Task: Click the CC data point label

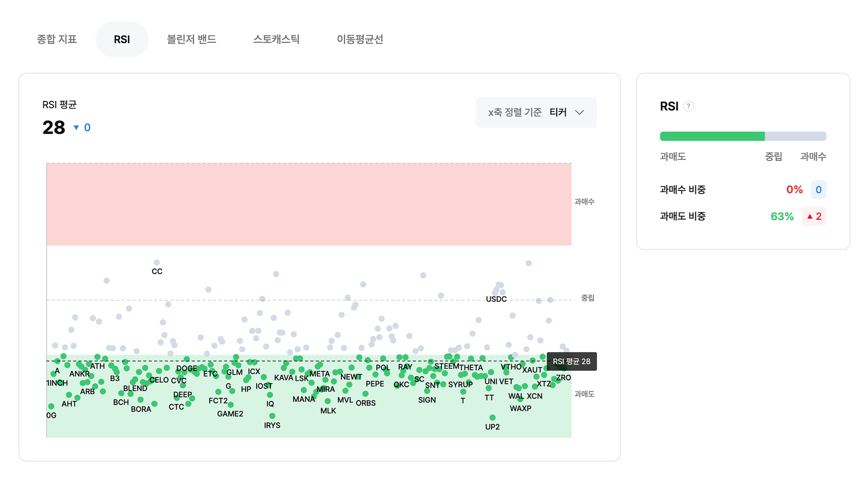Action: click(157, 272)
